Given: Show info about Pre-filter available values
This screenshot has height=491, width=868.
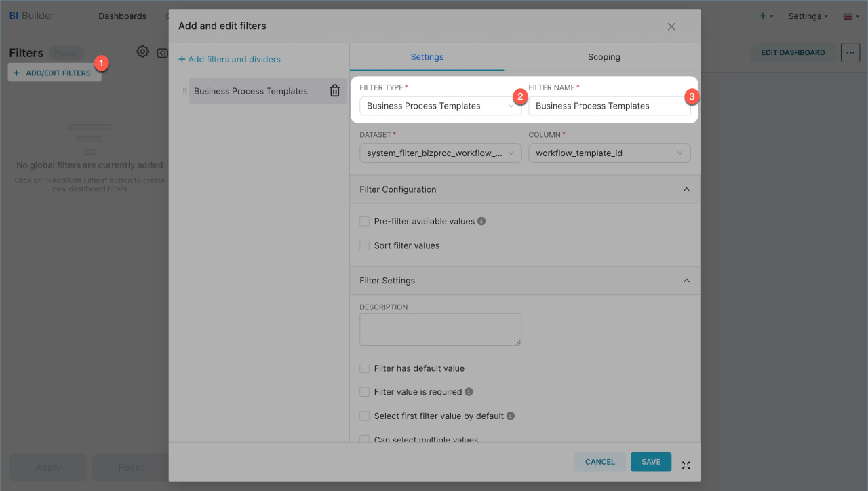Looking at the screenshot, I should (x=481, y=221).
